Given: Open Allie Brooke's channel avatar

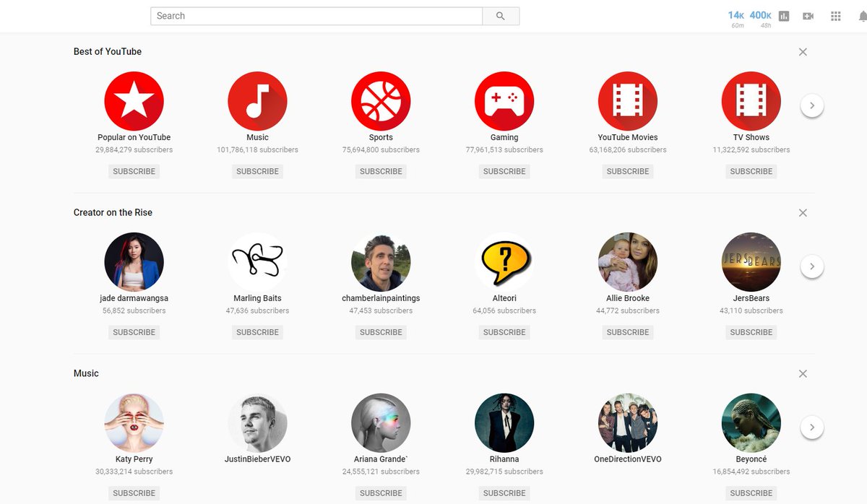Looking at the screenshot, I should tap(628, 262).
